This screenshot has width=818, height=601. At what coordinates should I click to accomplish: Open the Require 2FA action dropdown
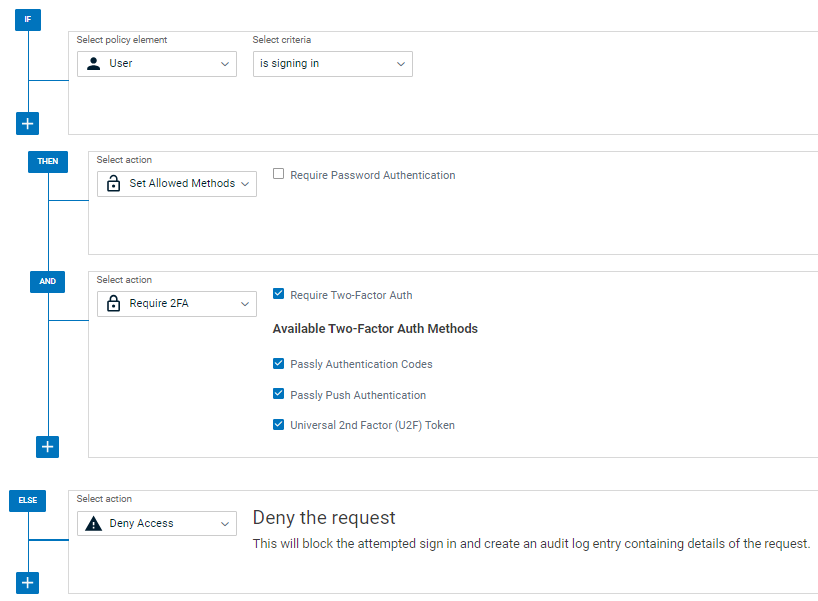[177, 304]
